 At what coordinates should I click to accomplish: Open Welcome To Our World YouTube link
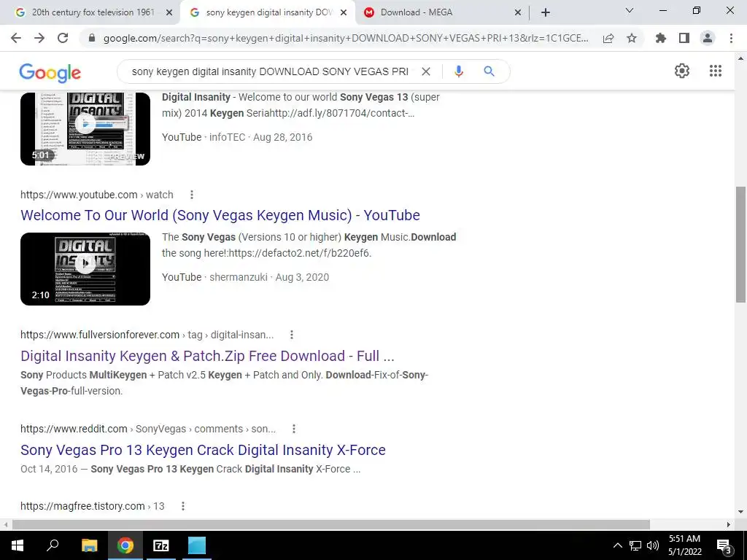click(x=220, y=215)
